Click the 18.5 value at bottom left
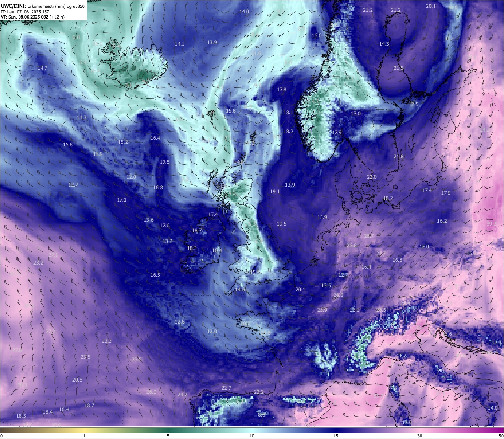Screen dimensions: 504x439 tap(21, 416)
